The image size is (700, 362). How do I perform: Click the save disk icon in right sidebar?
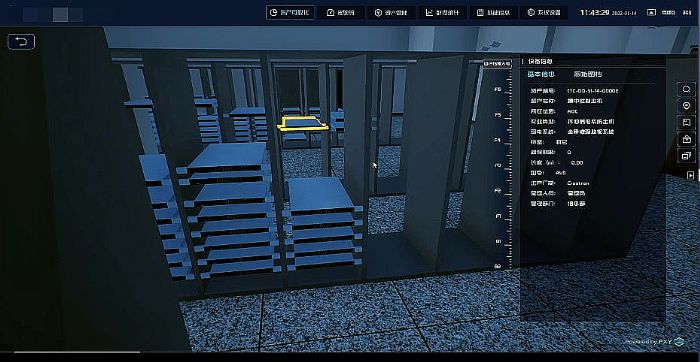pos(687,122)
